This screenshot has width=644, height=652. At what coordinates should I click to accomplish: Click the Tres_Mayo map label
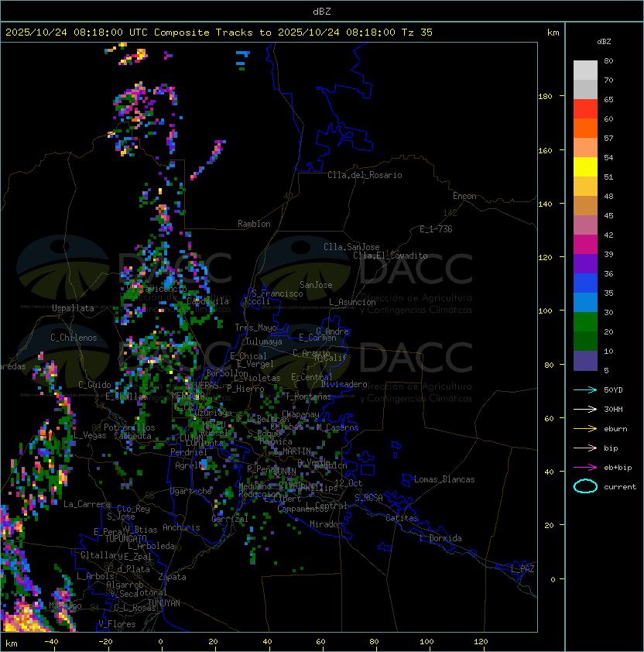(x=255, y=328)
